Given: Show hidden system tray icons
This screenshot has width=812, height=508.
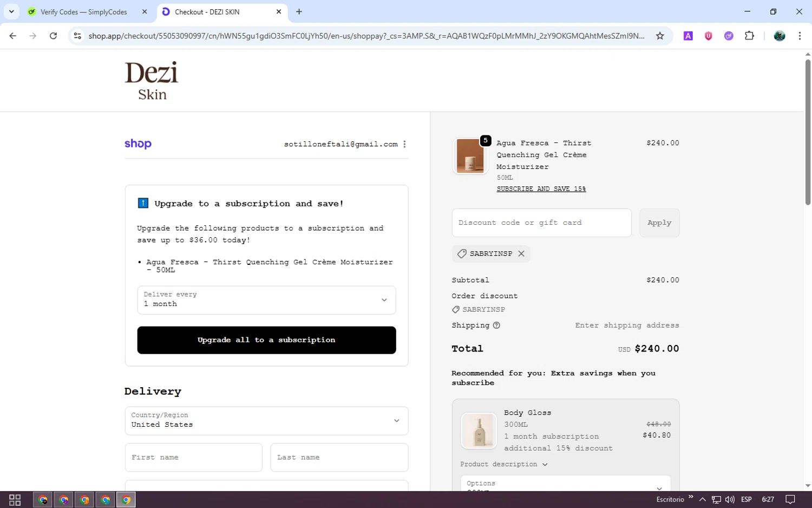Looking at the screenshot, I should point(702,499).
